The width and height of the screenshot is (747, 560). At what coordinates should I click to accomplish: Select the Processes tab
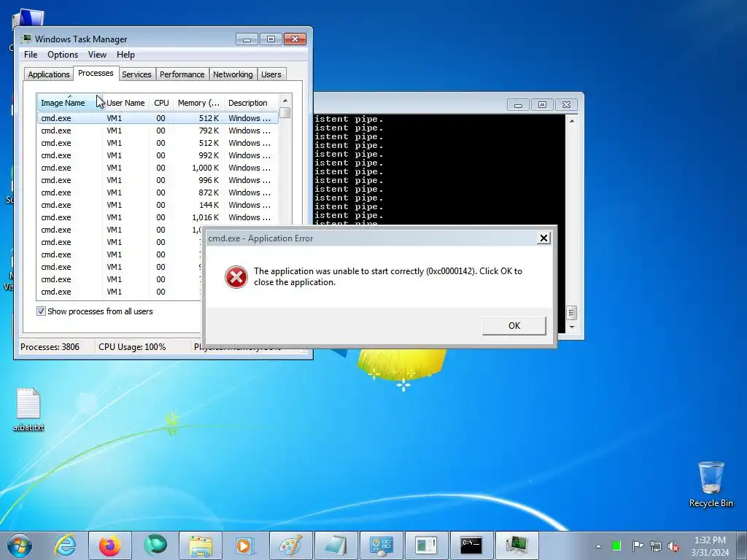point(96,74)
